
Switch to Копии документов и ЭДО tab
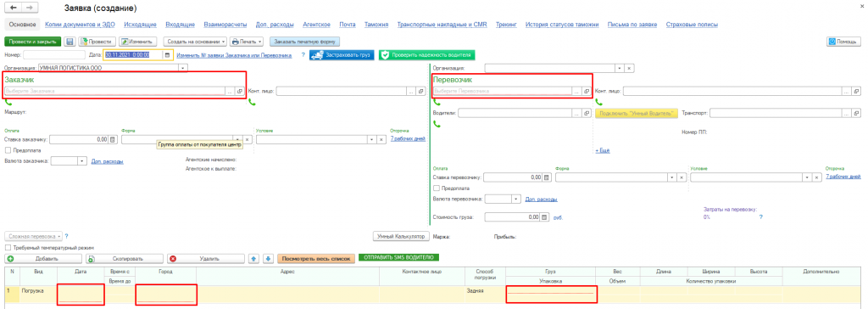click(x=81, y=25)
